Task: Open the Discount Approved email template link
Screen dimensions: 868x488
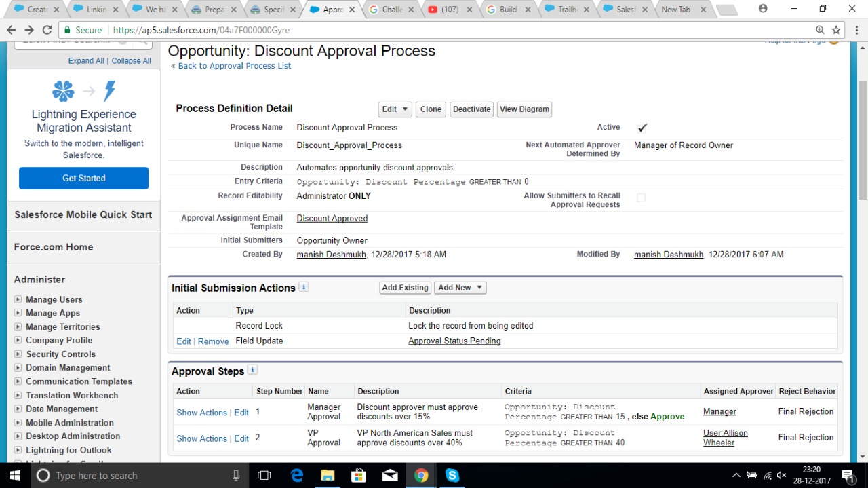Action: tap(332, 219)
